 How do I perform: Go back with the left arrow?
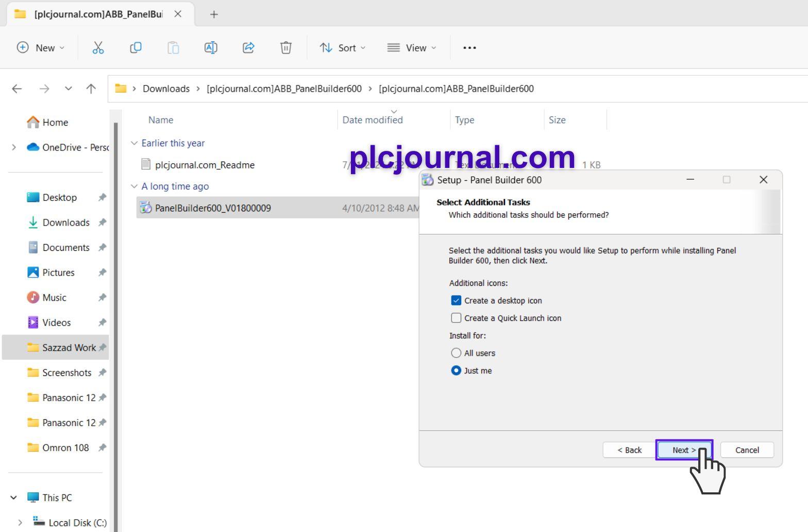[x=17, y=89]
